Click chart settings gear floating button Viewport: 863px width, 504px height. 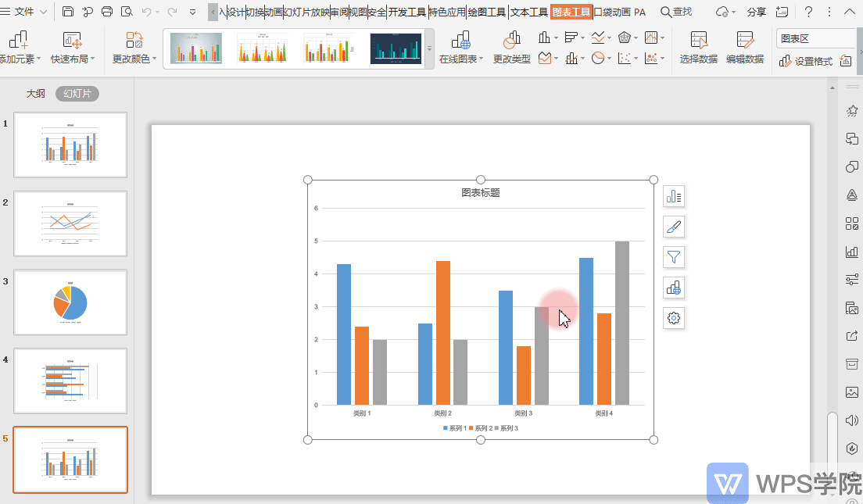(x=674, y=318)
